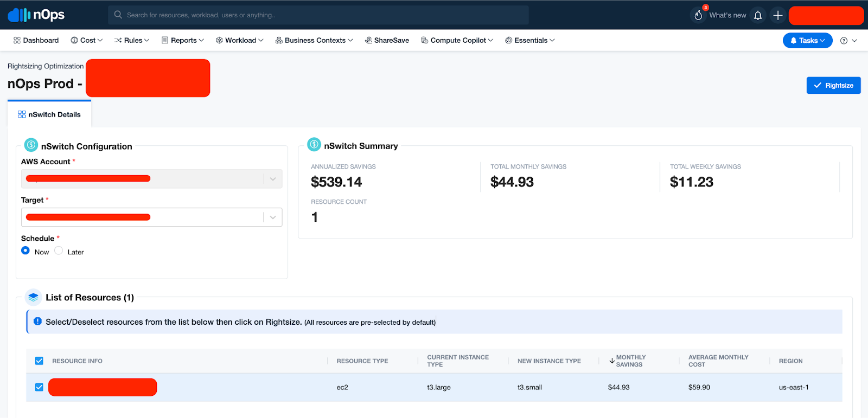Screen dimensions: 868x418
Task: Click the plus icon in header
Action: 777,16
